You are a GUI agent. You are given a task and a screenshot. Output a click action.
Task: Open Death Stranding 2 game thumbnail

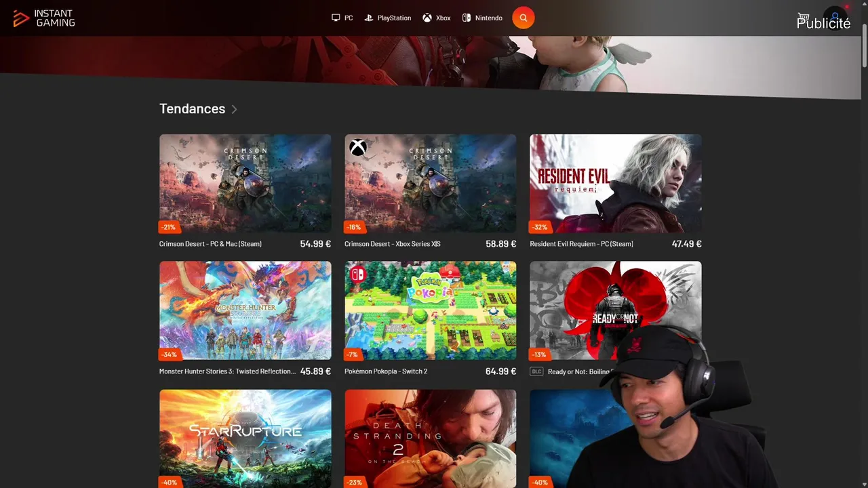pos(431,439)
